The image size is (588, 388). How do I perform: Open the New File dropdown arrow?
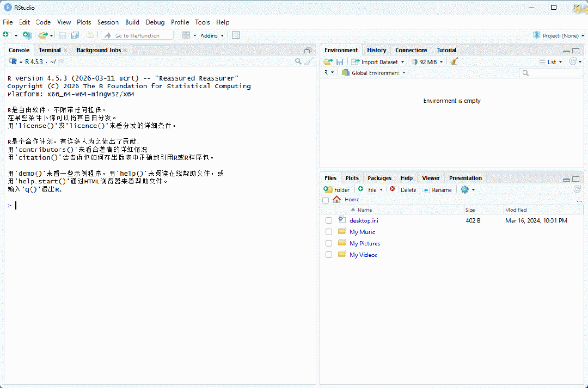[16, 35]
